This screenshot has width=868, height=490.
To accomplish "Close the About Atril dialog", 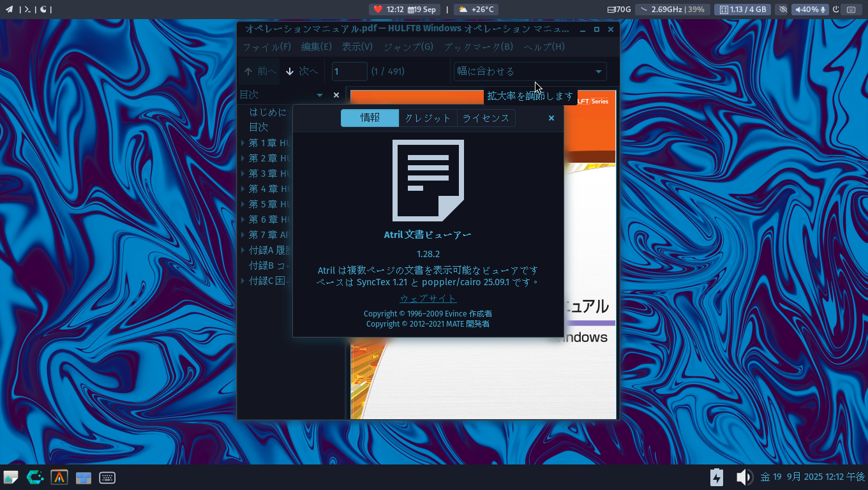I will tap(551, 118).
